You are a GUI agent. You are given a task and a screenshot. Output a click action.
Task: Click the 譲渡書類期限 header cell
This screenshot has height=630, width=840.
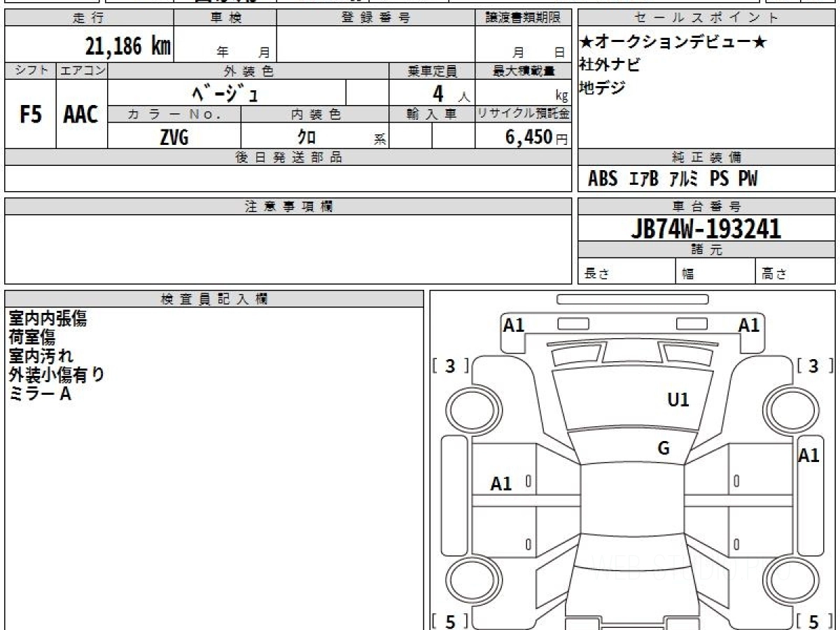(523, 18)
